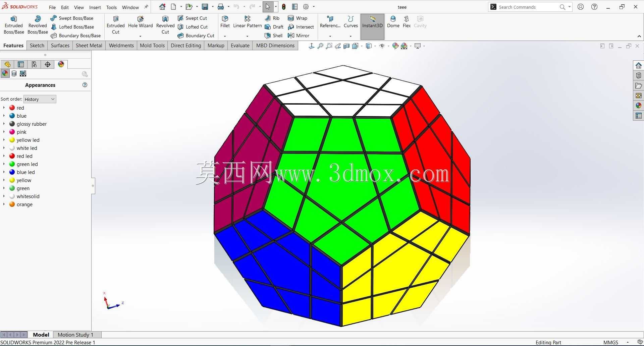
Task: Open the PropertyManager tab icon
Action: (x=21, y=64)
